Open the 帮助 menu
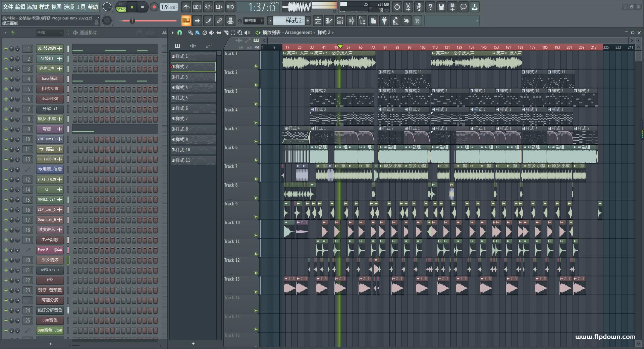The image size is (644, 349). pos(93,7)
